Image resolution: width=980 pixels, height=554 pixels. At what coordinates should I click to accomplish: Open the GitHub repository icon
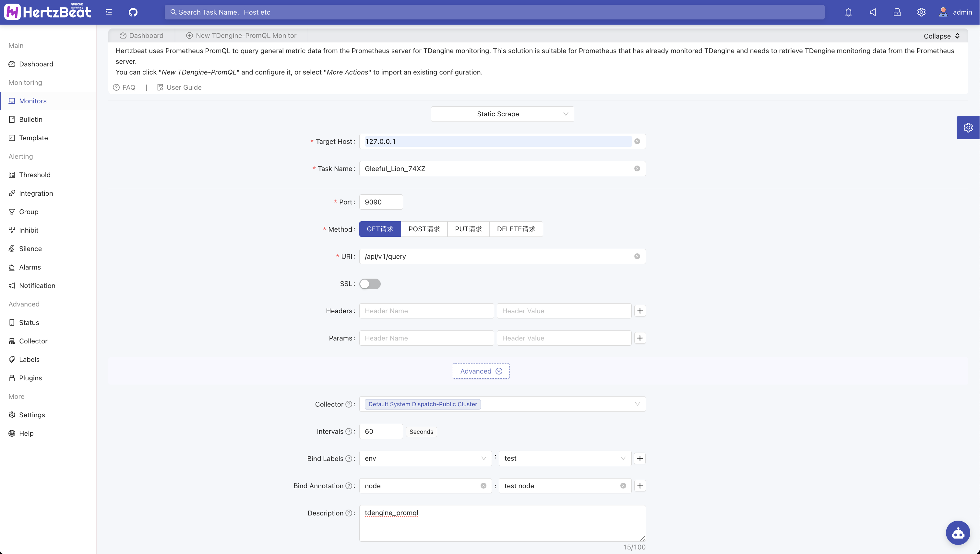[133, 12]
